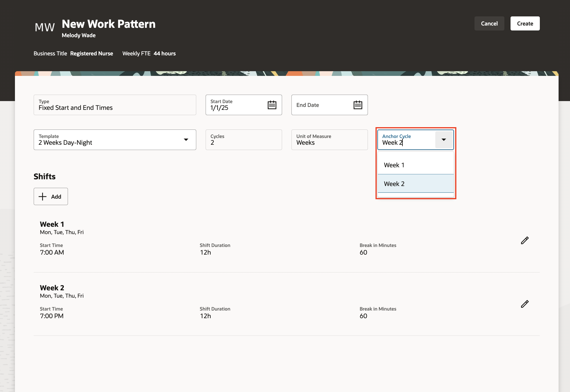
Task: Expand the Template dropdown arrow
Action: coord(186,140)
